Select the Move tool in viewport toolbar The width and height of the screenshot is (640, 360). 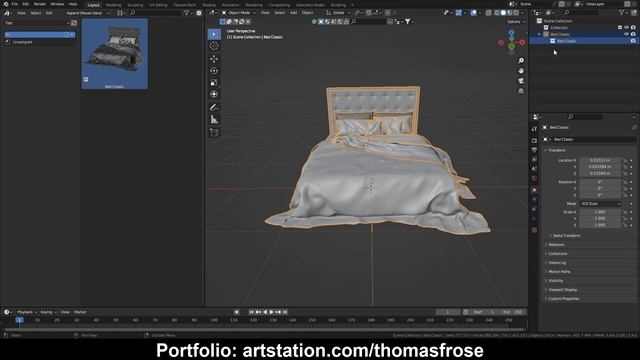click(214, 58)
